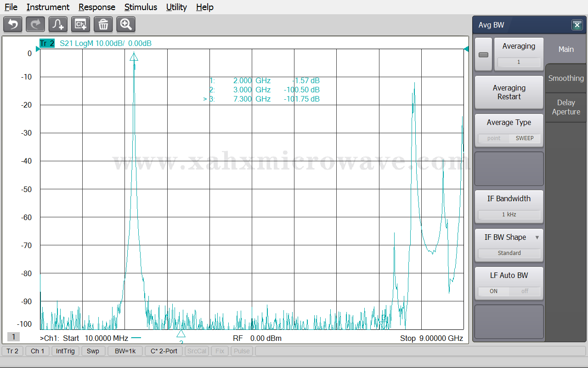Open the Delay Aperture tab
The image size is (588, 368).
point(566,107)
